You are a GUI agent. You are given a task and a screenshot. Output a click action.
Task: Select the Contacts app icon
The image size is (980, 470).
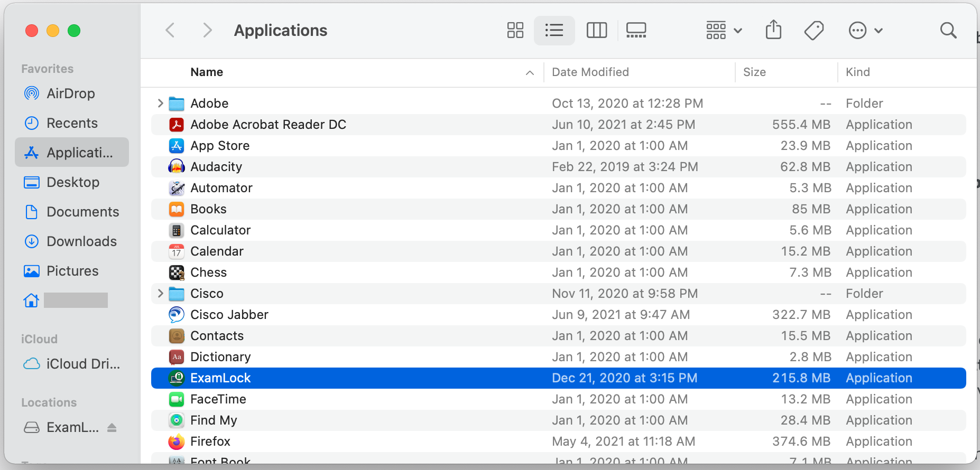click(177, 336)
